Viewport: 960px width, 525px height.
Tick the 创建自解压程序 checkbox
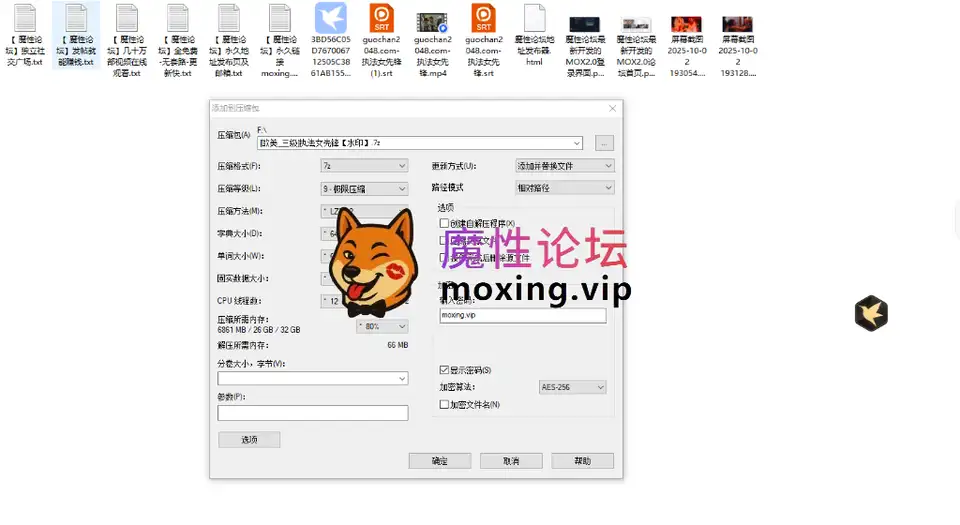[x=444, y=223]
